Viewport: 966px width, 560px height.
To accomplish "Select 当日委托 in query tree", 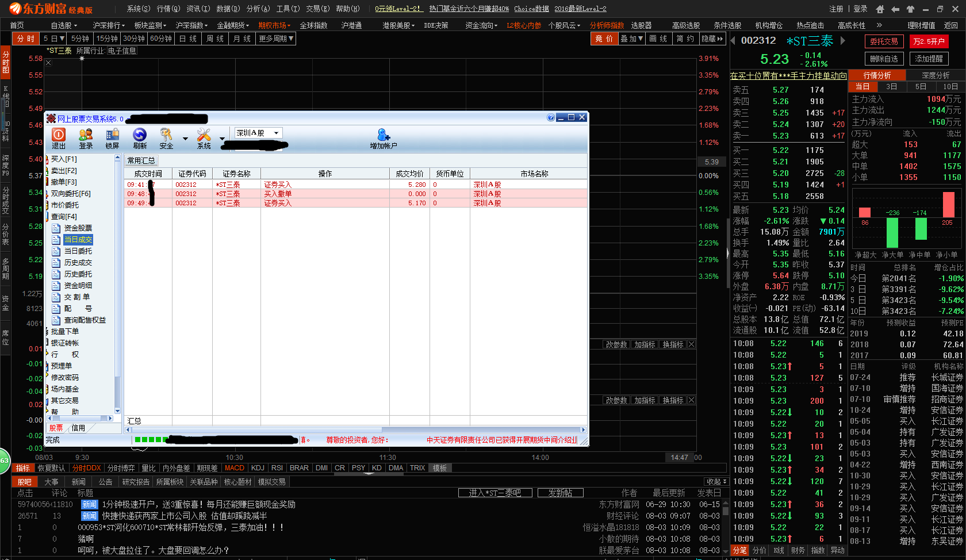I will tap(78, 251).
